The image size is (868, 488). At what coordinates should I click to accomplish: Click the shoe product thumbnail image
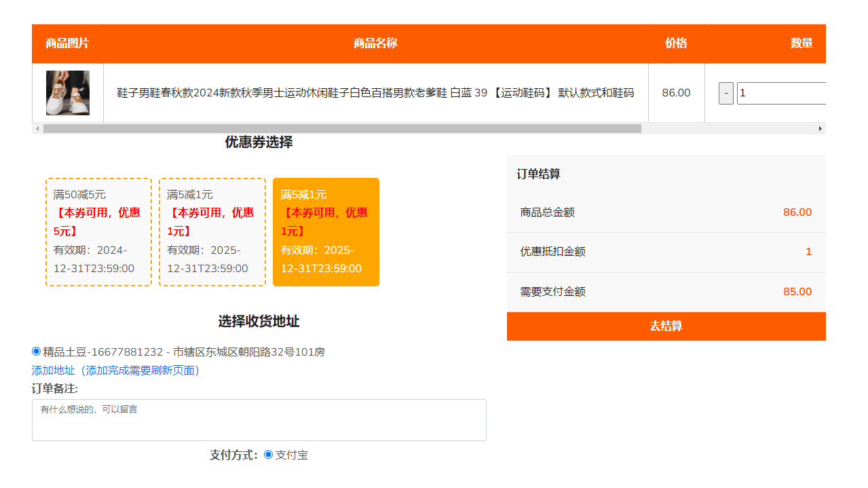[67, 93]
